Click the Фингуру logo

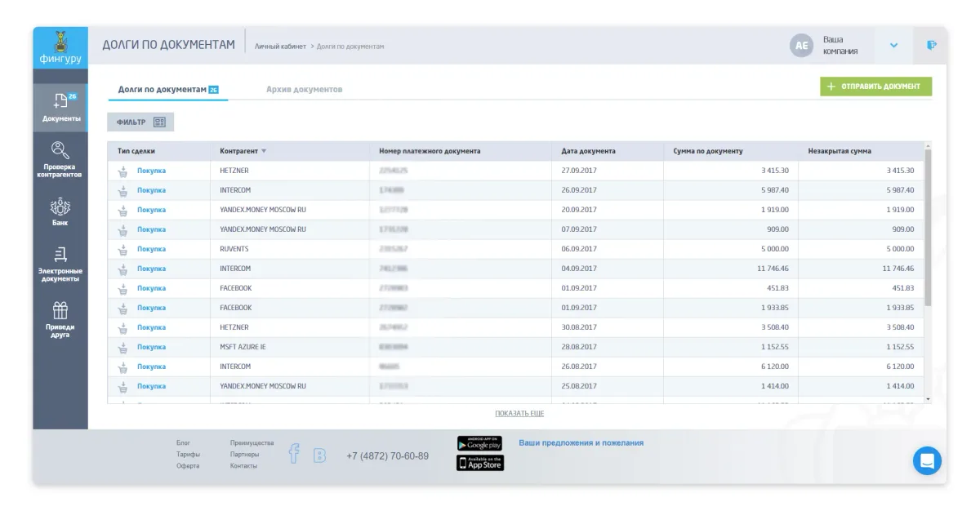60,47
